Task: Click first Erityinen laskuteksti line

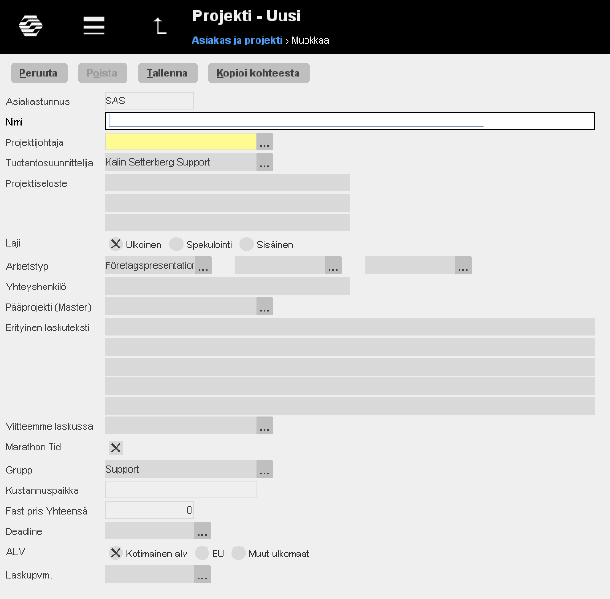Action: (350, 327)
